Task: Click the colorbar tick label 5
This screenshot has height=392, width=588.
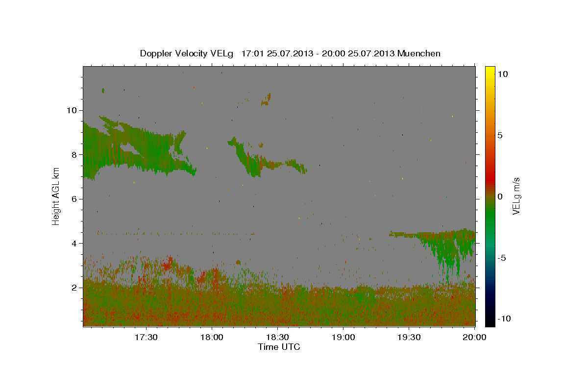Action: click(500, 135)
